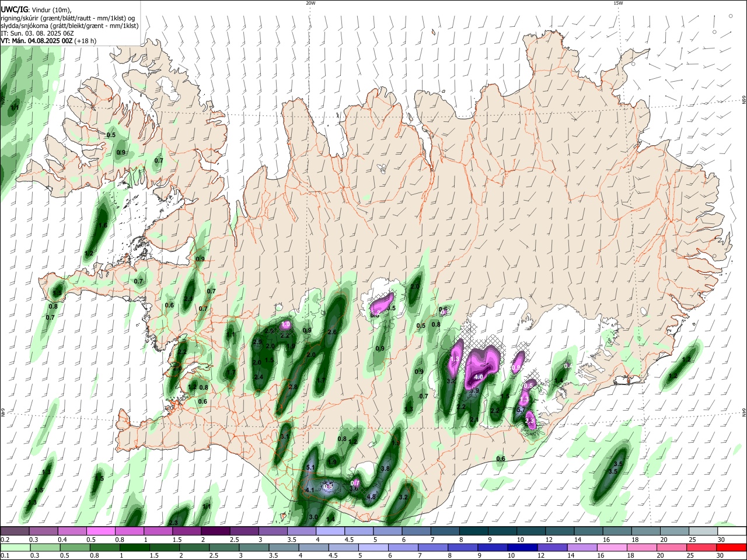Image resolution: width=747 pixels, height=560 pixels.
Task: Click the '1.6' value off the west coast
Action: [103, 225]
